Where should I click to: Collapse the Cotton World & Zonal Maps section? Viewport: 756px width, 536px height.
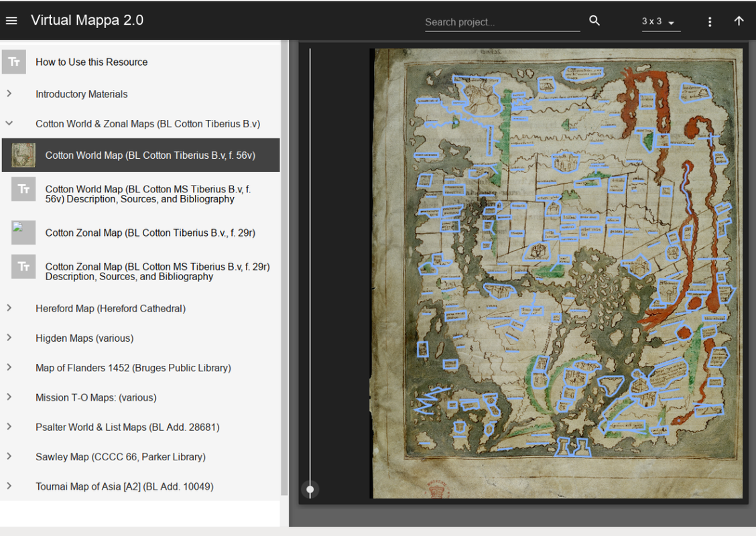9,123
